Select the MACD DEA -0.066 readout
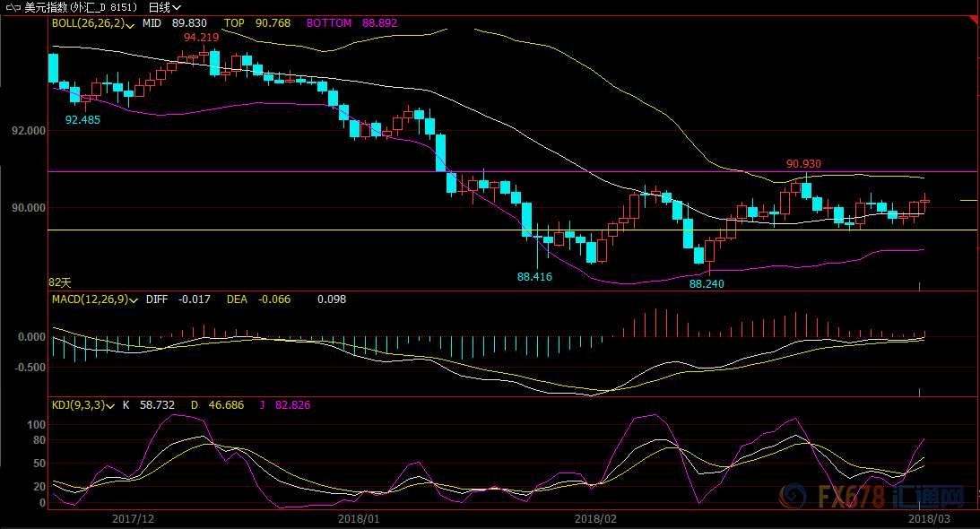 (258, 299)
